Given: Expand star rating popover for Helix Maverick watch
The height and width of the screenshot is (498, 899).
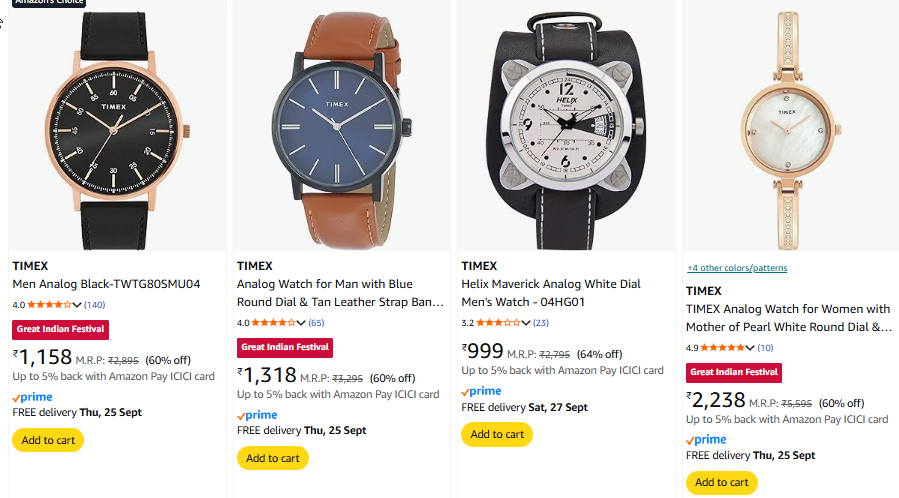Looking at the screenshot, I should click(526, 323).
